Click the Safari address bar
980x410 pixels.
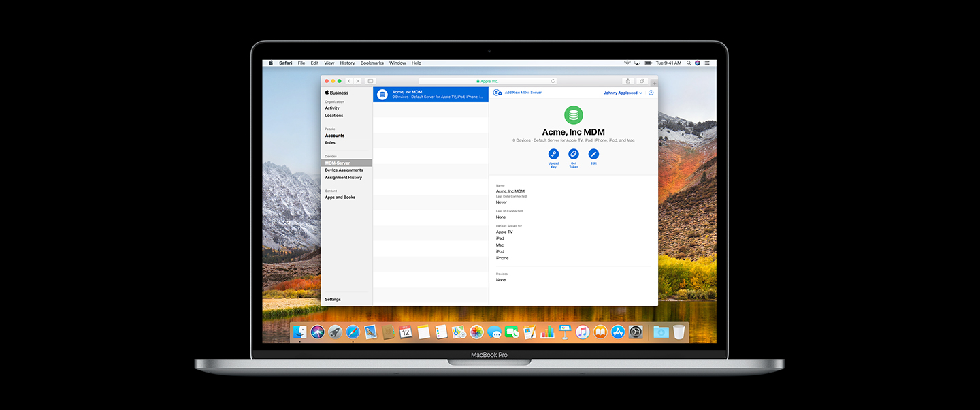click(489, 81)
